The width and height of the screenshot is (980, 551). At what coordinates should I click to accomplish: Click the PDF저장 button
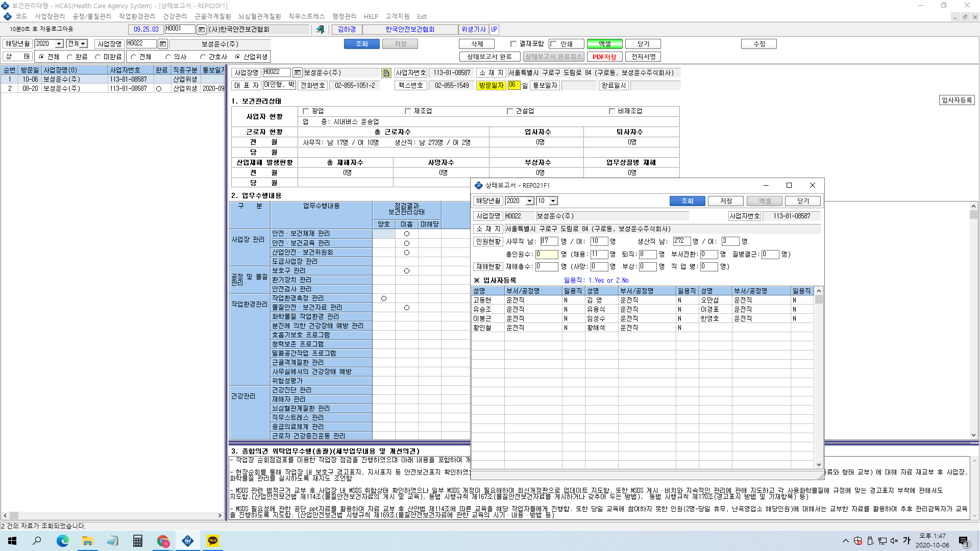click(x=604, y=57)
